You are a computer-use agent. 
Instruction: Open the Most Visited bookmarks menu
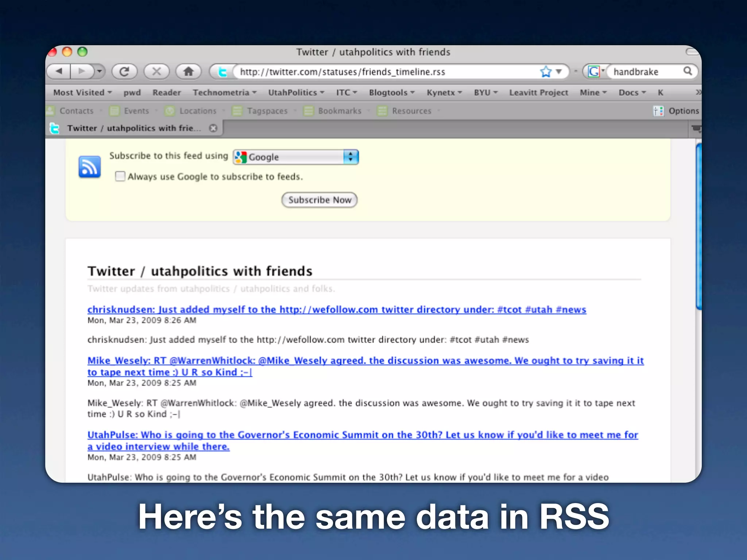(x=82, y=93)
